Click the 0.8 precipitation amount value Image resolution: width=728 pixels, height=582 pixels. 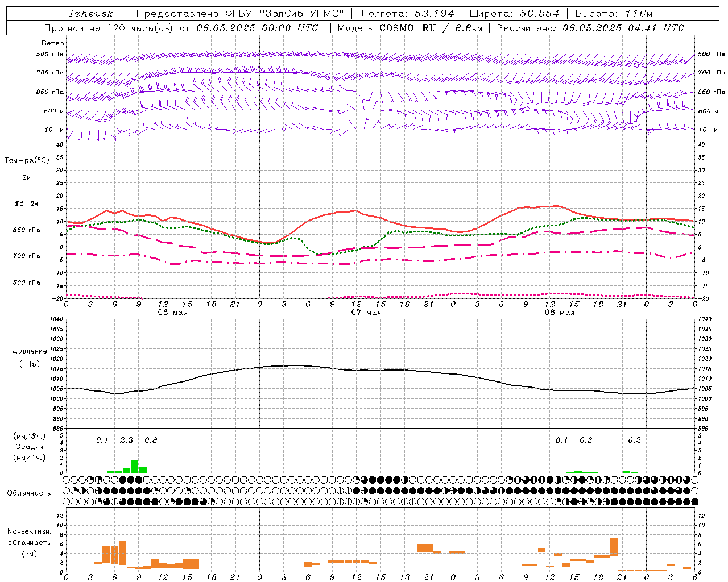[151, 440]
